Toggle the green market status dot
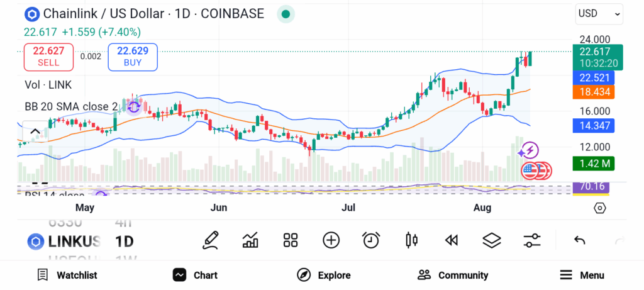Viewport: 644px width, 290px height. tap(286, 14)
